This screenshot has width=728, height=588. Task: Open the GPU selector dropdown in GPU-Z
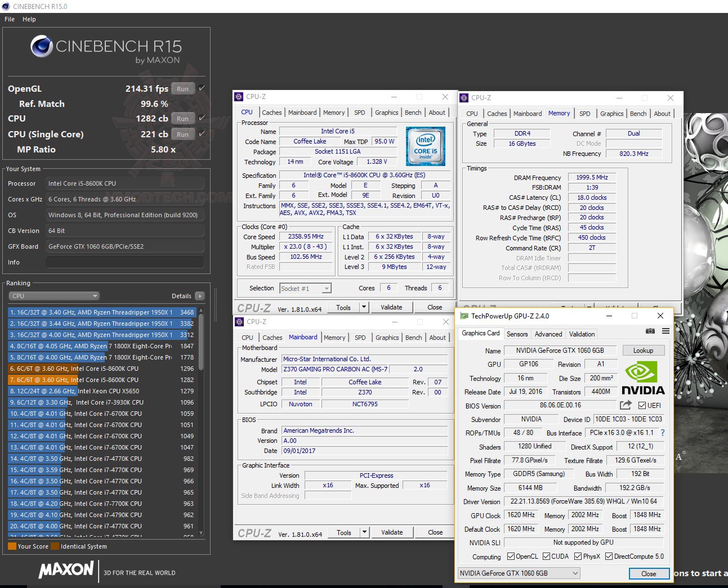click(x=519, y=573)
